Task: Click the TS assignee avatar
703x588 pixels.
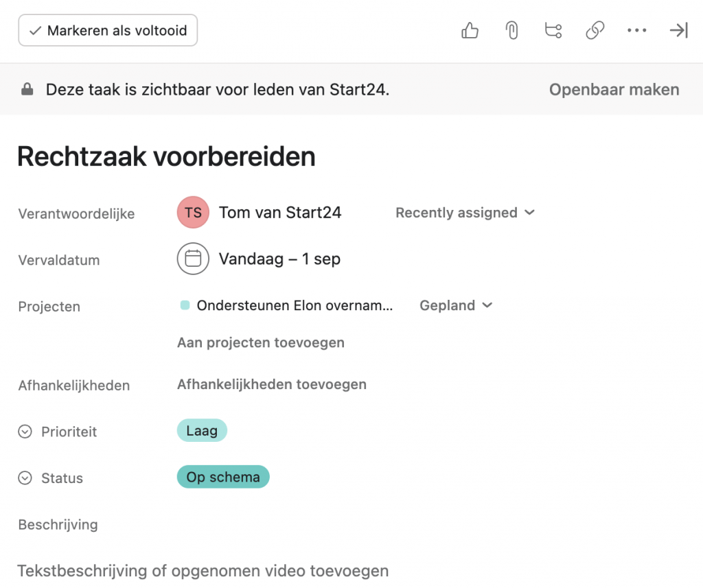Action: (x=193, y=213)
